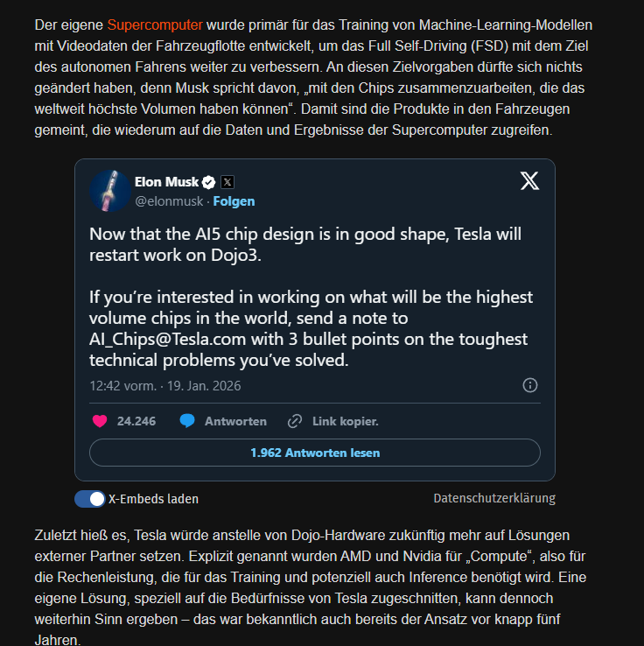Copy the link via Link kopier.
The height and width of the screenshot is (646, 644).
click(345, 421)
